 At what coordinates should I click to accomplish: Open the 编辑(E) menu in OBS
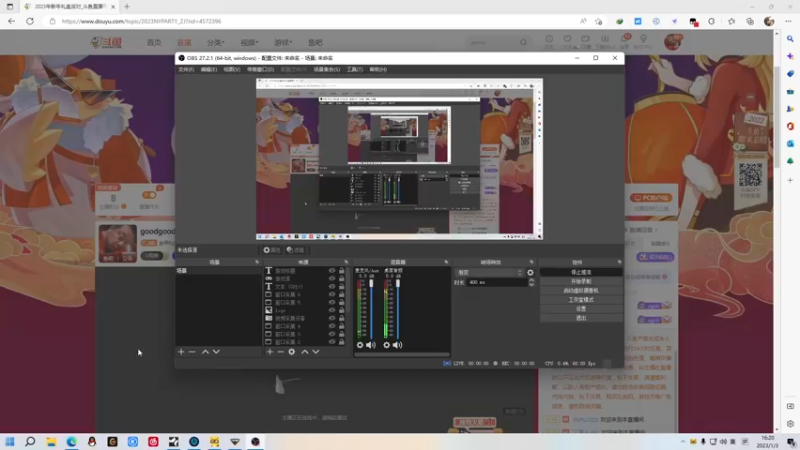208,69
